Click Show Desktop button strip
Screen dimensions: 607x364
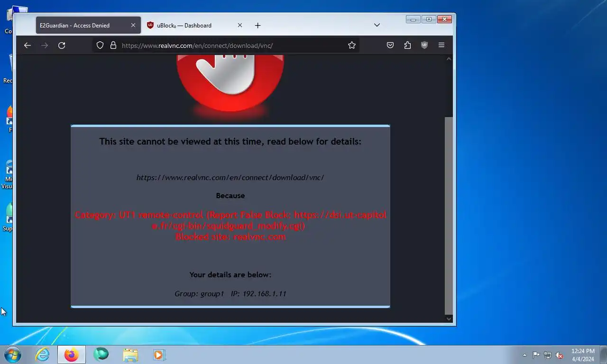(603, 355)
